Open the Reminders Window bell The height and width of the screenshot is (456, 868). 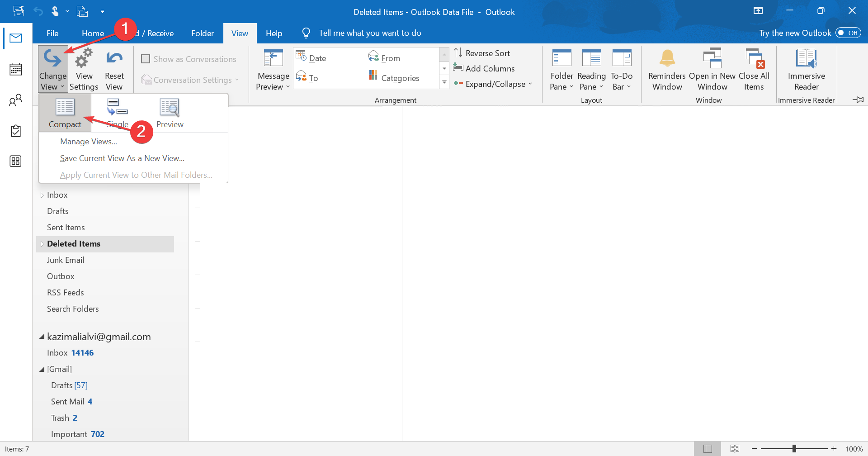point(667,69)
